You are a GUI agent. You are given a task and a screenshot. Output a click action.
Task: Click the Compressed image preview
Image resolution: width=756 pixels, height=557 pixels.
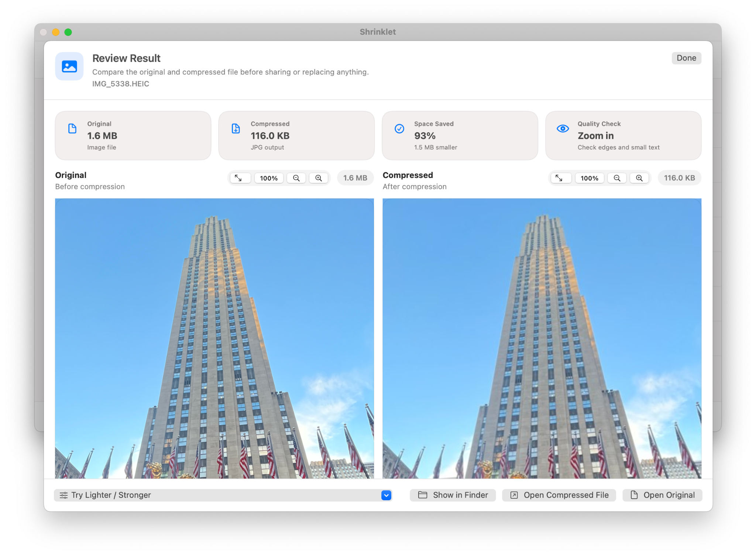point(542,338)
